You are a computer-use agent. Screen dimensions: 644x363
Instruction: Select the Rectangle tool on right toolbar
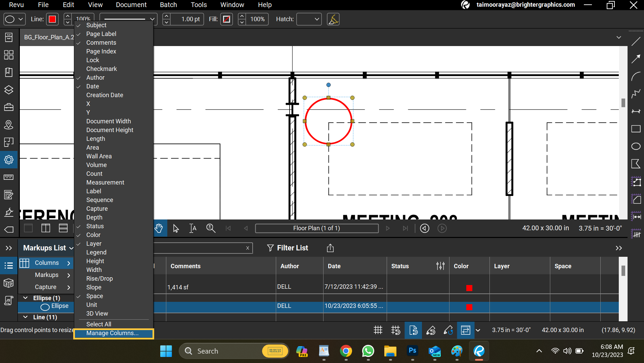[x=636, y=129]
